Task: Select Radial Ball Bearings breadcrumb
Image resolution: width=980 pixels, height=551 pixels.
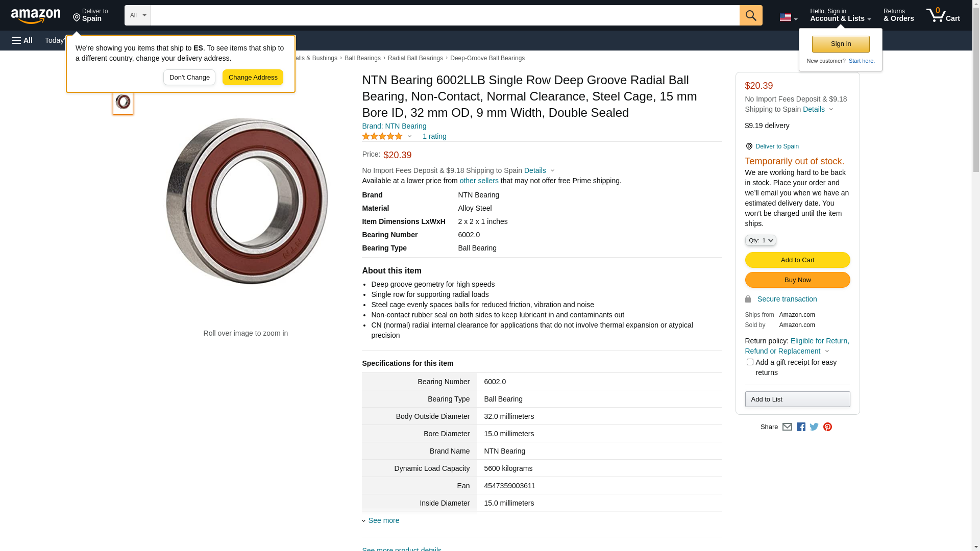Action: click(x=415, y=58)
